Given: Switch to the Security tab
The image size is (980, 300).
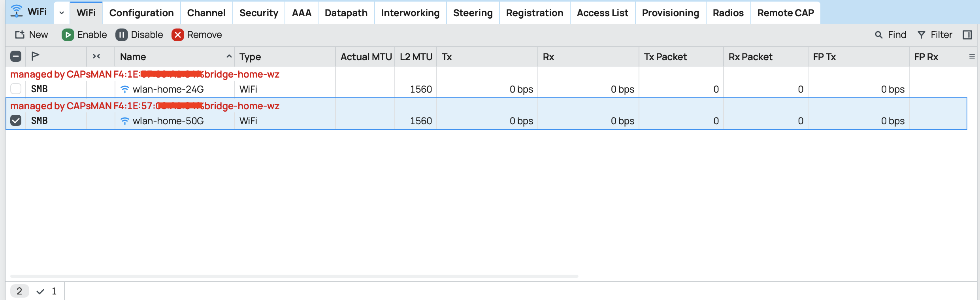Looking at the screenshot, I should [258, 13].
